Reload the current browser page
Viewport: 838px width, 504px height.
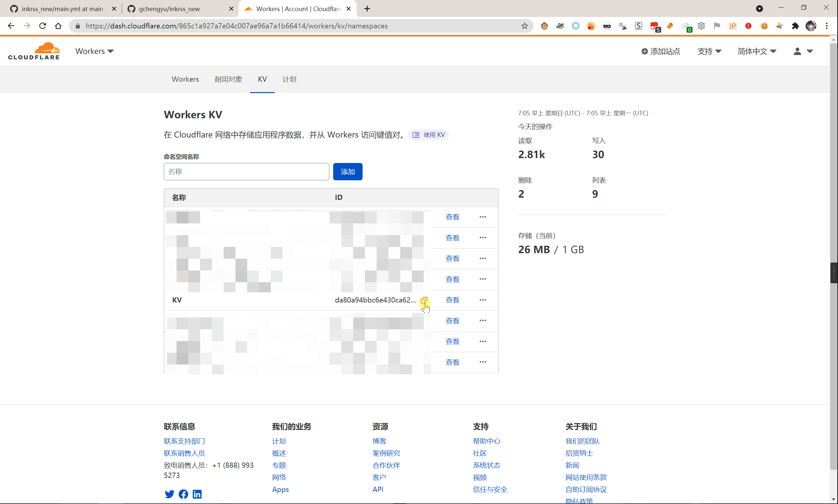click(43, 26)
